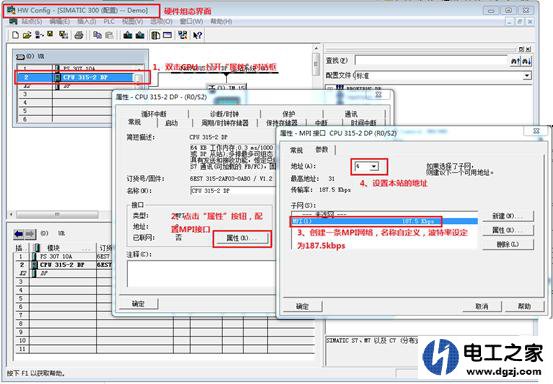Click the context help arrow-question icon
Viewport: 553px width, 384px height.
[198, 35]
